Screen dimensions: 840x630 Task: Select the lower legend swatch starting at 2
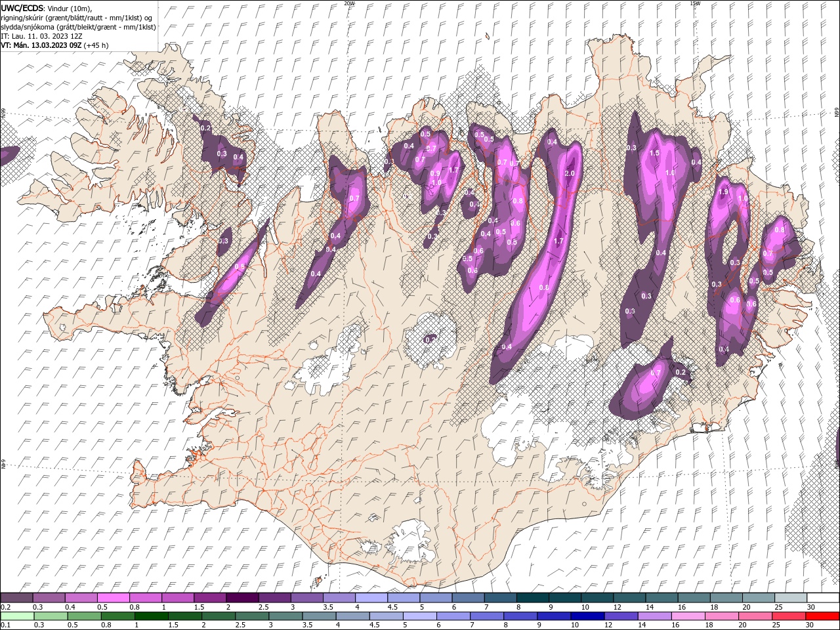click(x=218, y=616)
